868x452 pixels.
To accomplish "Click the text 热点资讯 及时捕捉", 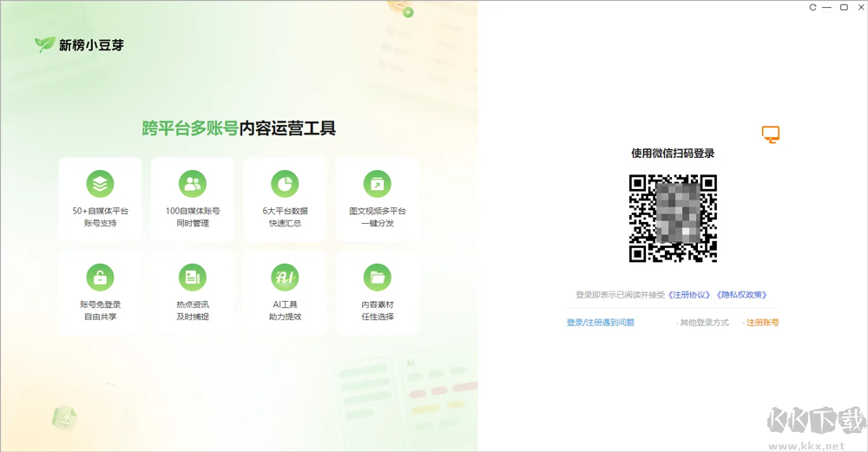I will (x=193, y=311).
